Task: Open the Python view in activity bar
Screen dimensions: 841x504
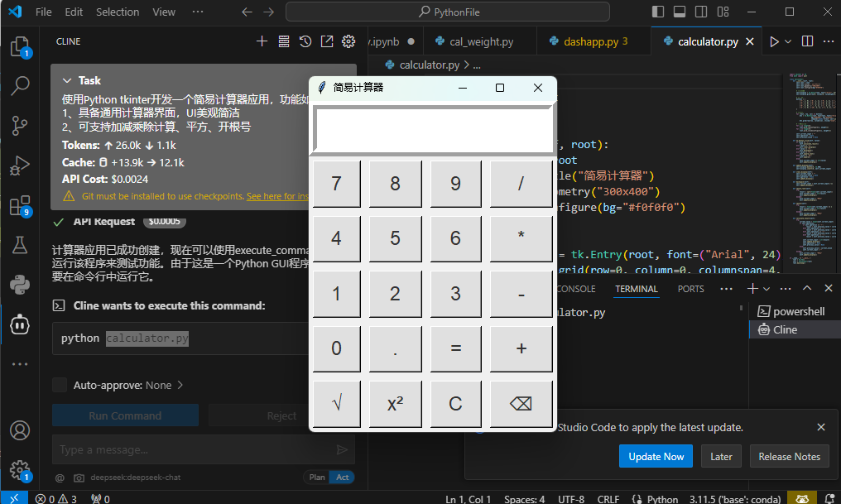Action: click(20, 285)
